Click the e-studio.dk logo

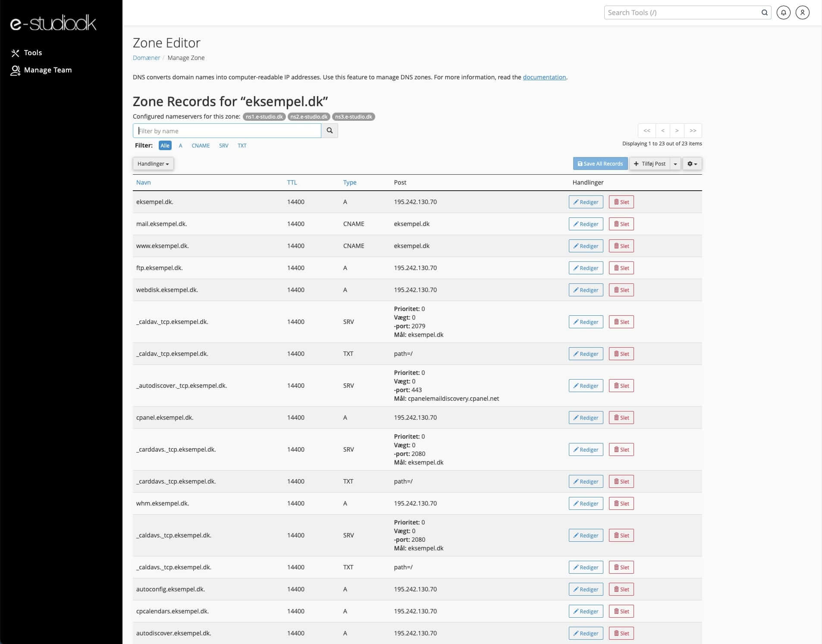tap(53, 23)
